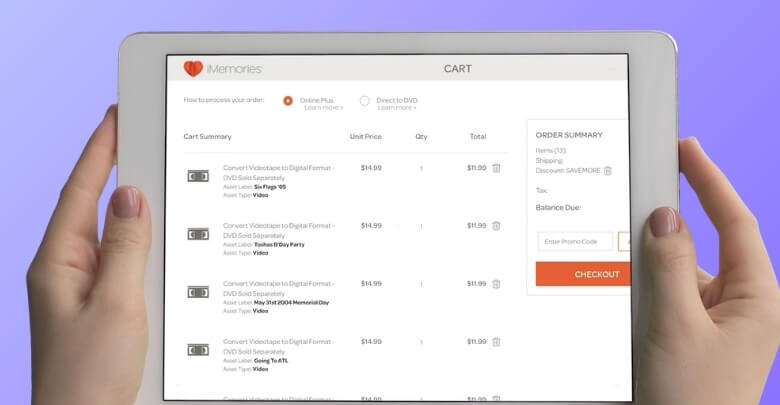
Task: Click videotape icon for Going To ATL
Action: 198,350
